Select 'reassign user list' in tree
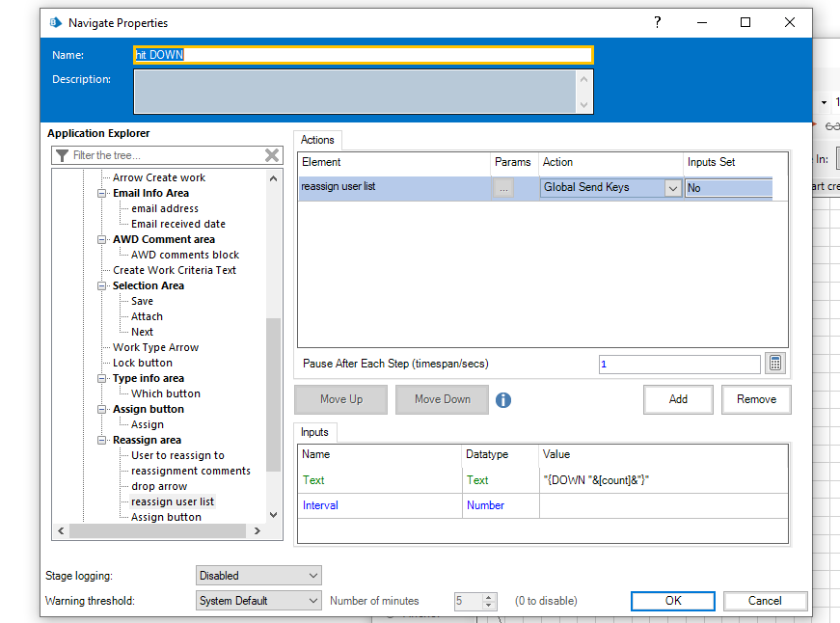 tap(173, 501)
